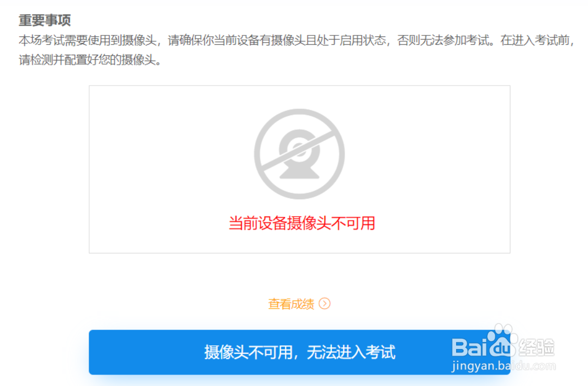Click the Baidu paw print logo

pyautogui.click(x=503, y=340)
